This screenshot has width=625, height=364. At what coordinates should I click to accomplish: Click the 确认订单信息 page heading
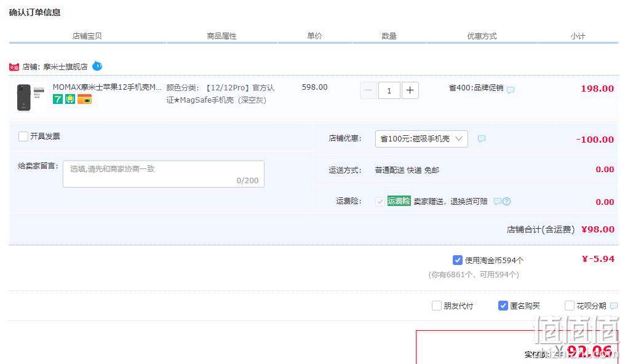[34, 13]
